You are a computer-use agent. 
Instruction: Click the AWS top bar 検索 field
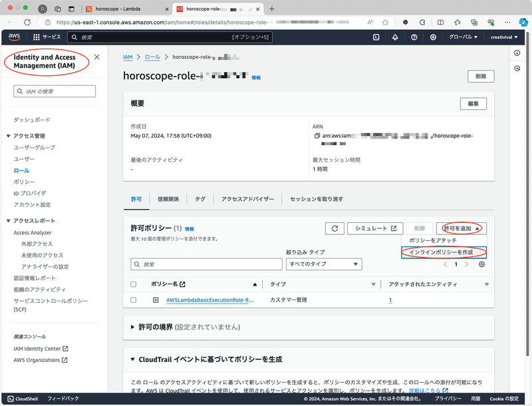(x=170, y=37)
